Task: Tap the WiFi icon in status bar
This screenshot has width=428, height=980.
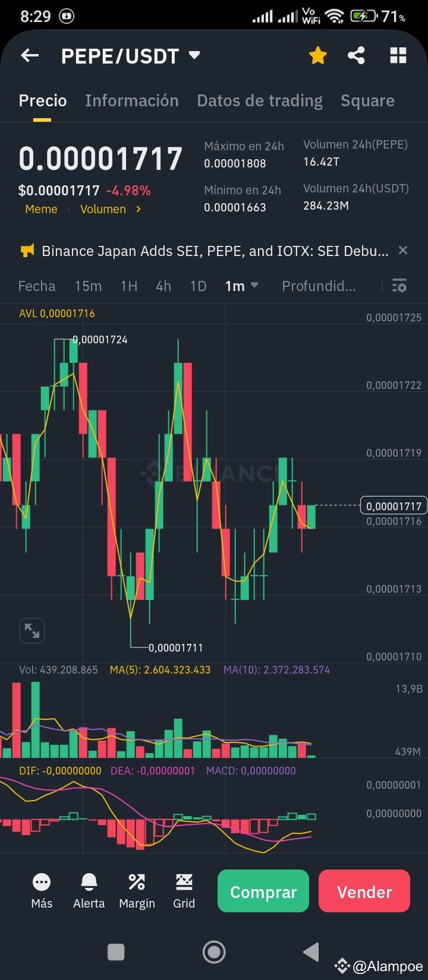Action: (x=335, y=16)
